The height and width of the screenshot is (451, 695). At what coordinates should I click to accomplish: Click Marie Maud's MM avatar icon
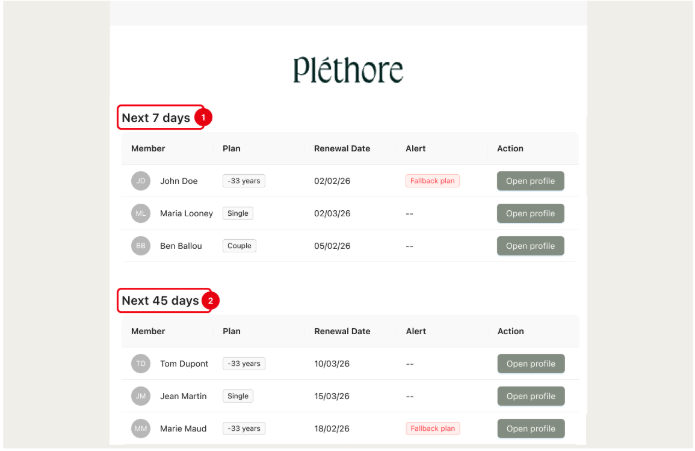pos(141,428)
